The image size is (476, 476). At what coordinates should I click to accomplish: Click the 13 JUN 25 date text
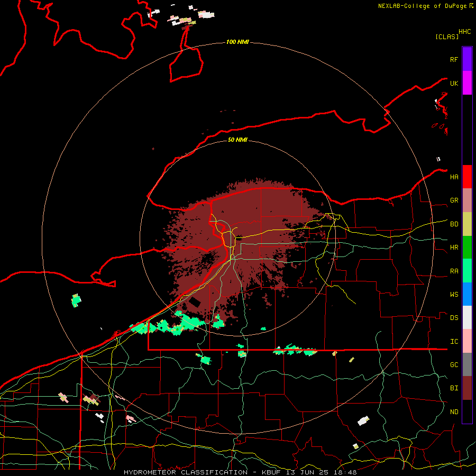[x=309, y=472]
